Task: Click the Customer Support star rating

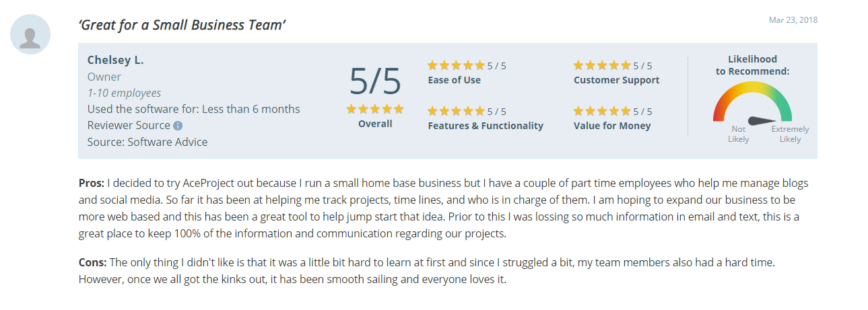Action: coord(602,66)
